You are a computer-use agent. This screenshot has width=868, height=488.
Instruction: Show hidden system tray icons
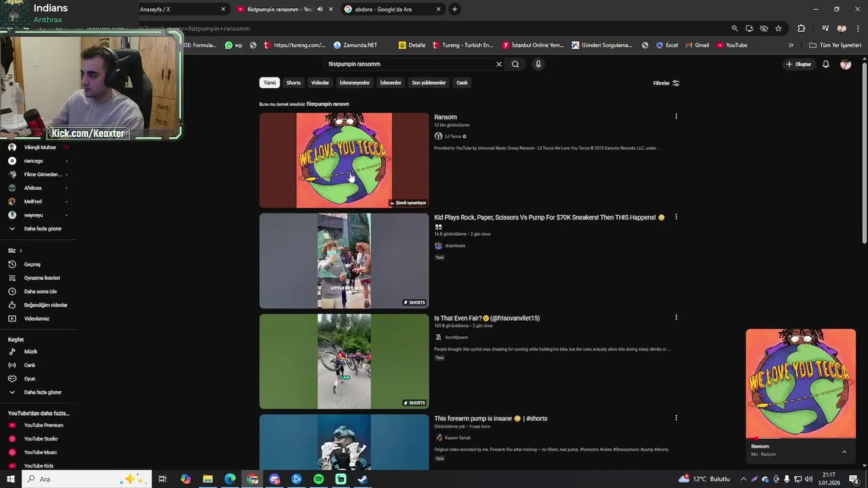click(x=743, y=479)
